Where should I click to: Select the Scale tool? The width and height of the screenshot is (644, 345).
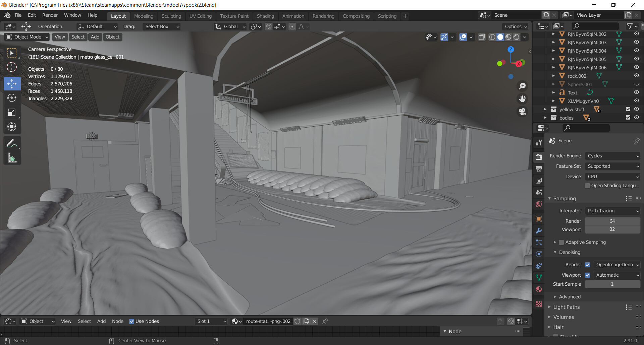point(12,112)
